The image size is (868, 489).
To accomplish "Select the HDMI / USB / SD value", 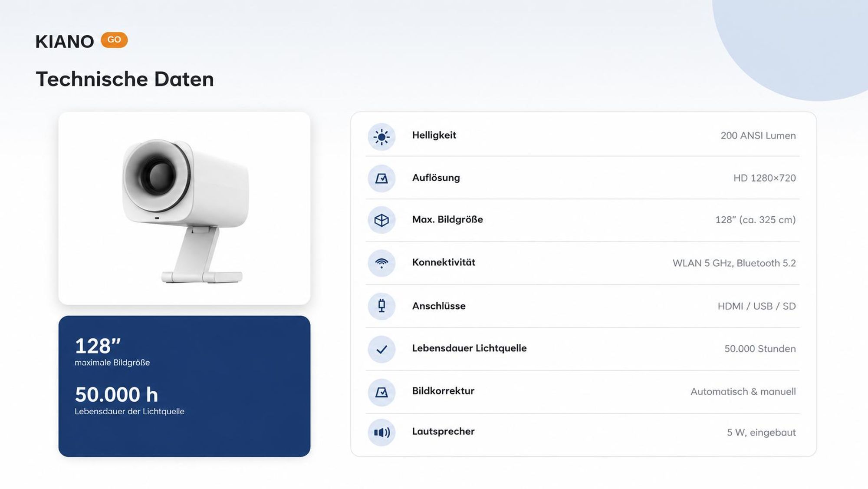I will click(756, 306).
